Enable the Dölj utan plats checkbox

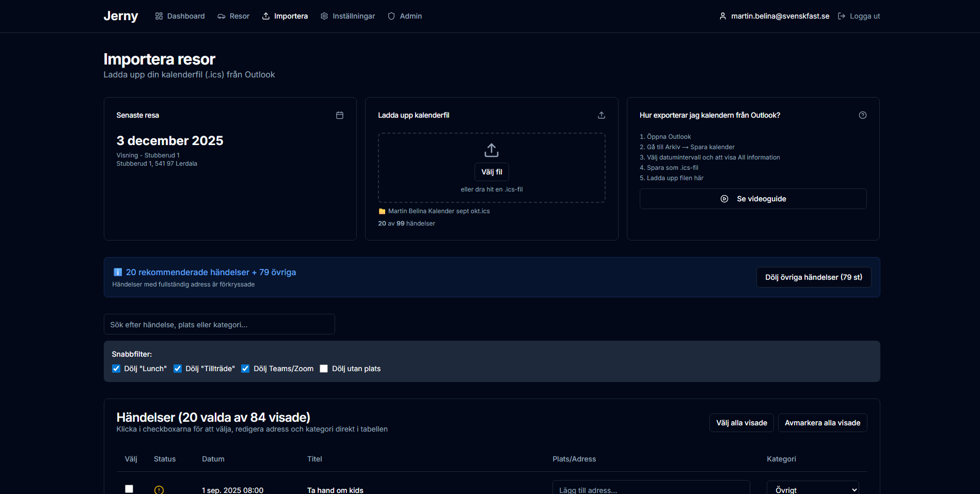click(324, 369)
